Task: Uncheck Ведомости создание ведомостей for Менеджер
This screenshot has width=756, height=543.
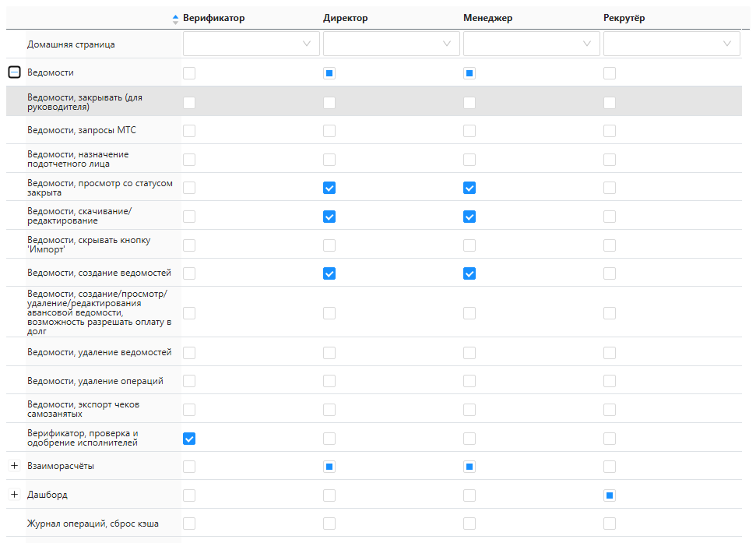Action: pos(469,273)
